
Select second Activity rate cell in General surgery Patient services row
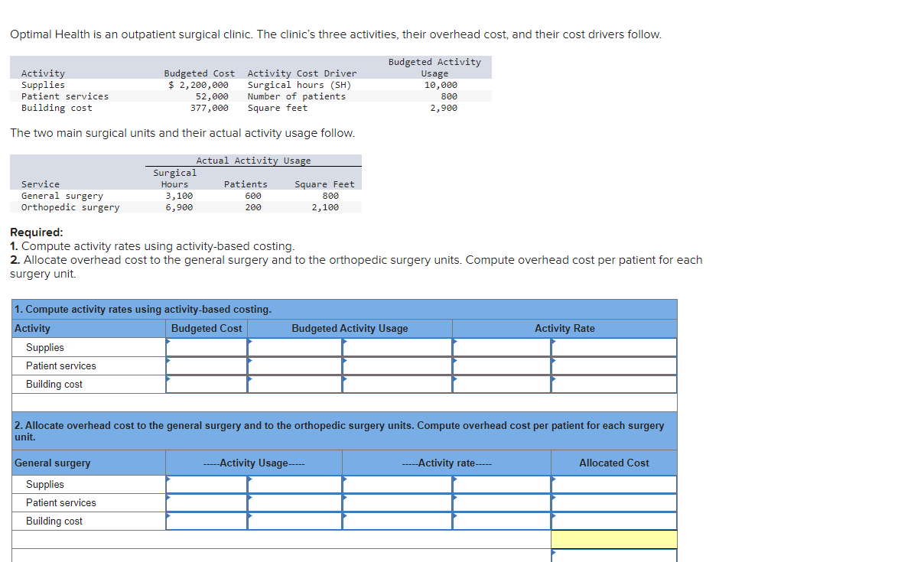tap(501, 502)
